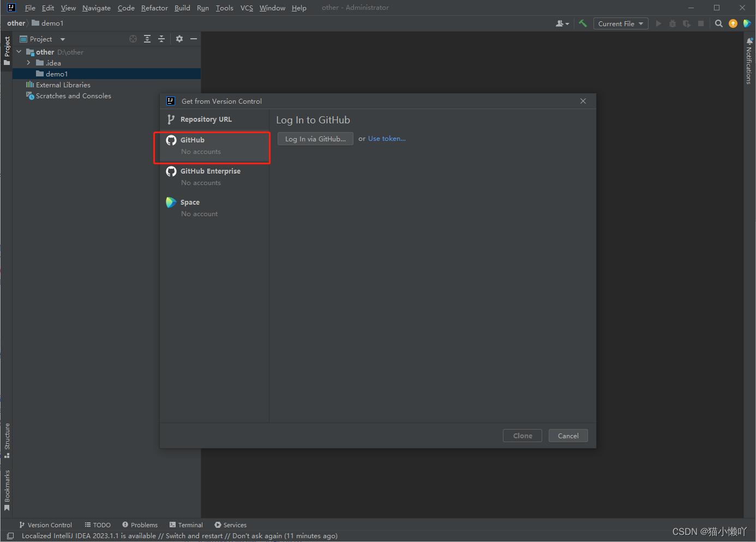Click the Space logo in dialog list

(171, 202)
